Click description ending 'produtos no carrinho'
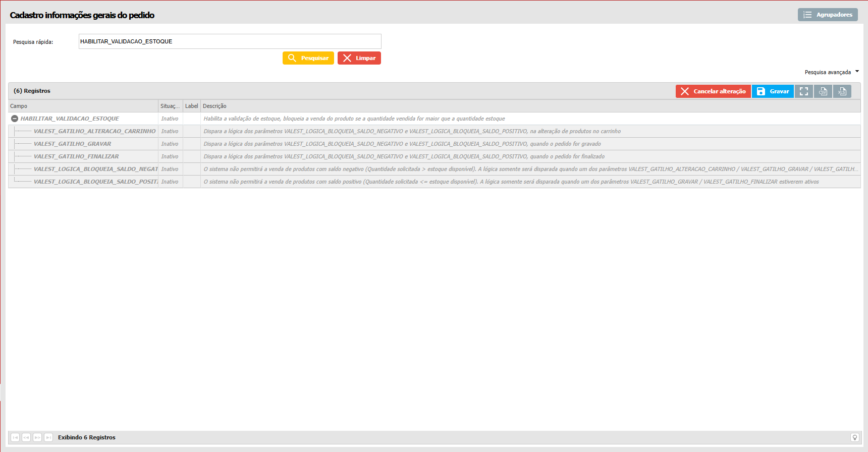 coord(412,131)
